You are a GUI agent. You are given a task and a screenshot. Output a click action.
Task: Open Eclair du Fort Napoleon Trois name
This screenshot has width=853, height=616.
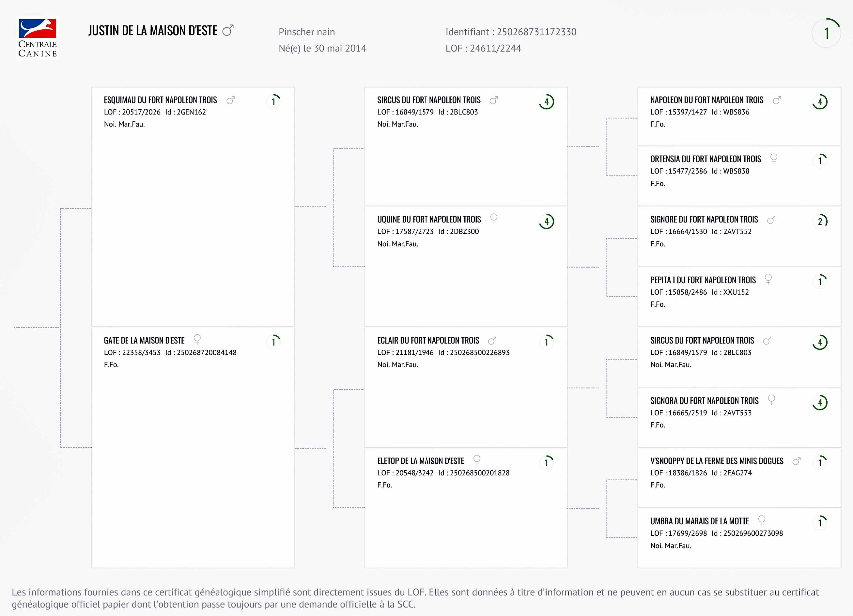[428, 341]
